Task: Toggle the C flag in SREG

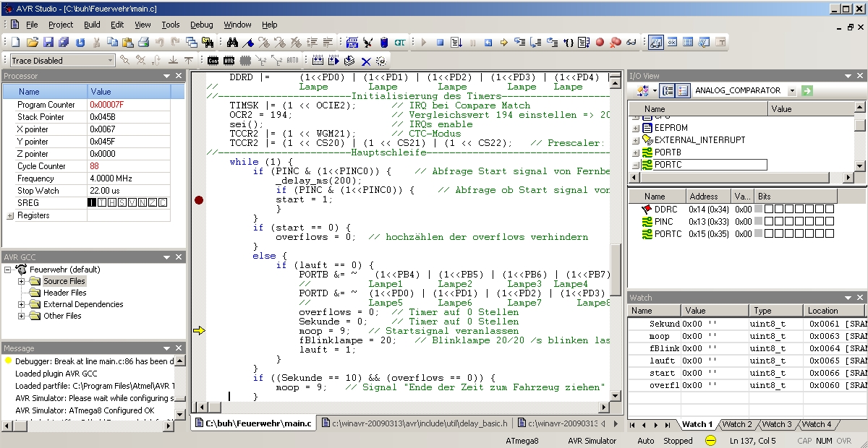Action: pos(163,203)
